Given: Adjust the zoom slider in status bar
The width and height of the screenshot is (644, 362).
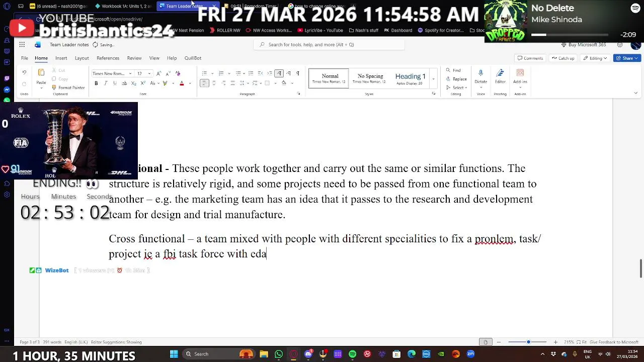Looking at the screenshot, I should (528, 342).
